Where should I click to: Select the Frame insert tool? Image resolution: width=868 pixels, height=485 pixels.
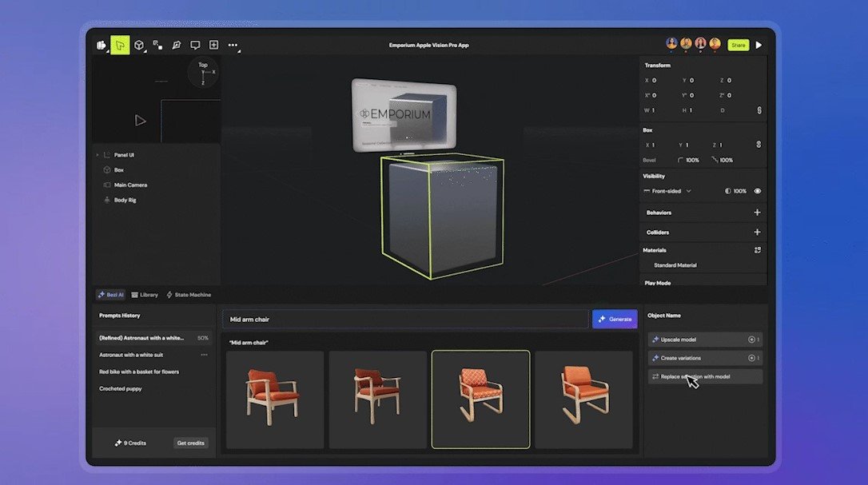tap(213, 45)
